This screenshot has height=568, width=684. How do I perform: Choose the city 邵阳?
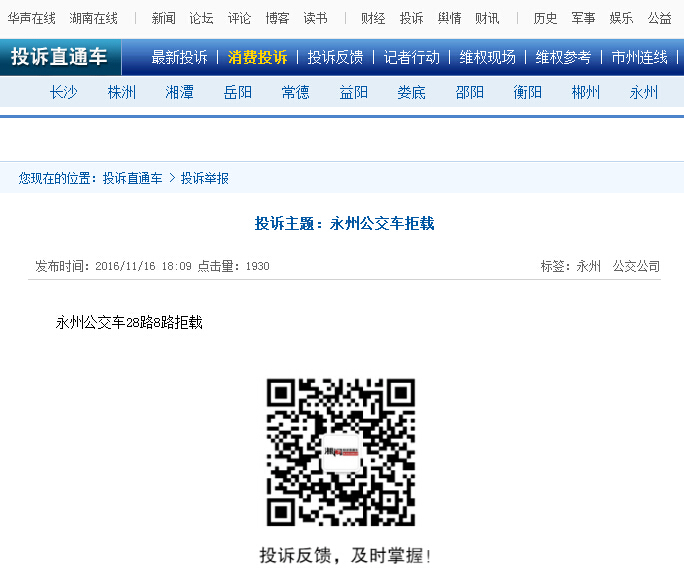pos(469,92)
